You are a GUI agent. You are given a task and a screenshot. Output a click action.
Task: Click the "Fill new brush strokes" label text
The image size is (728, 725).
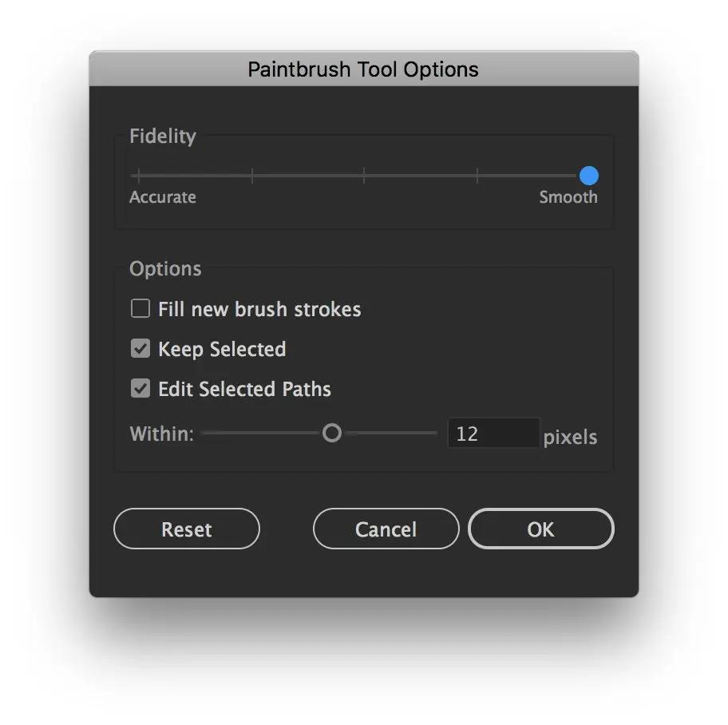pos(259,310)
